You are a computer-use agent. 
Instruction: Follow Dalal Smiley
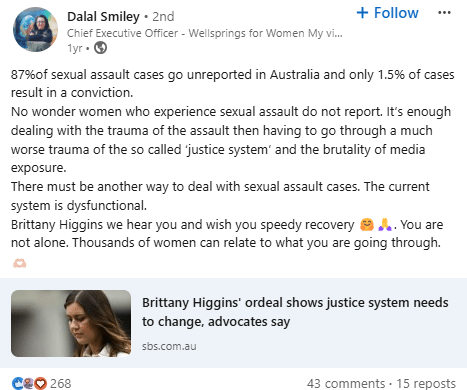coord(387,13)
